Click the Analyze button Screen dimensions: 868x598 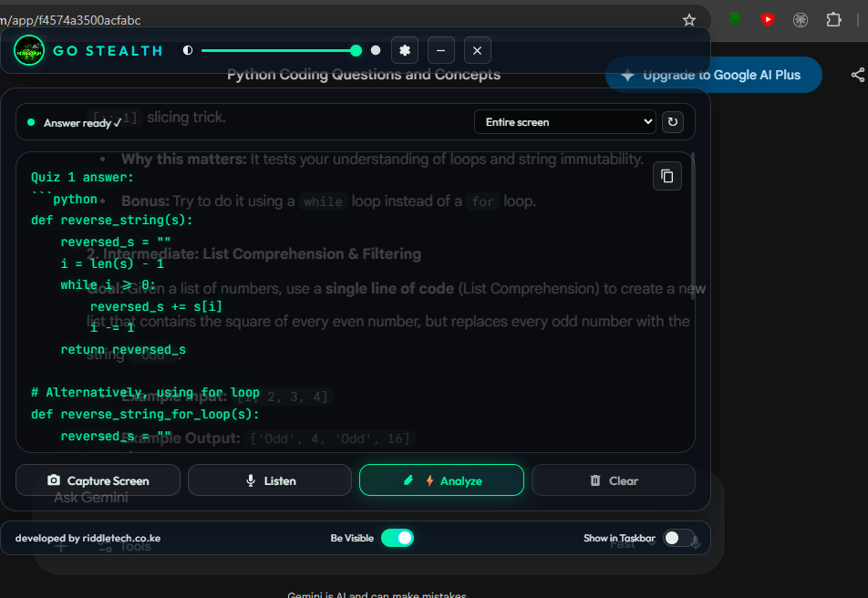(441, 480)
